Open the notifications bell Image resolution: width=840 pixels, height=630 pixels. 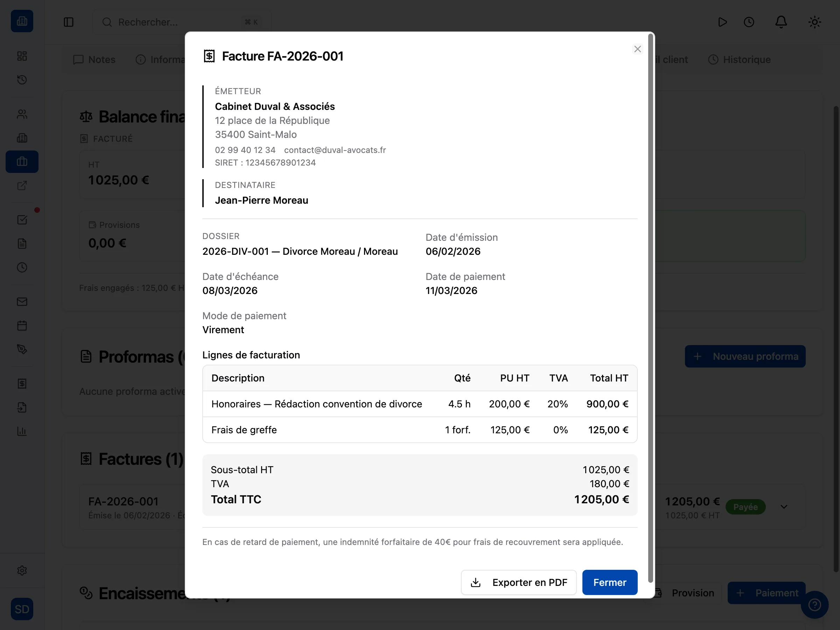click(781, 22)
